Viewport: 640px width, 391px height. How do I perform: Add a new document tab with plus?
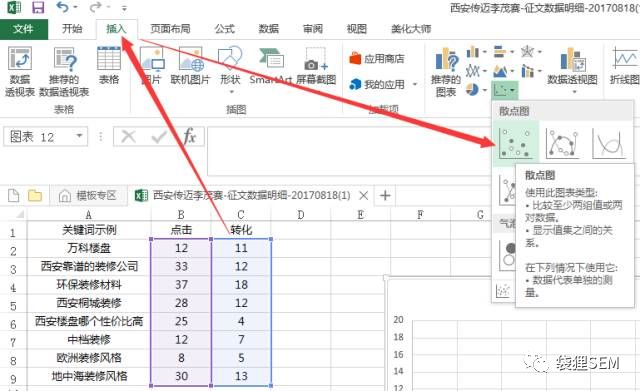[x=385, y=196]
